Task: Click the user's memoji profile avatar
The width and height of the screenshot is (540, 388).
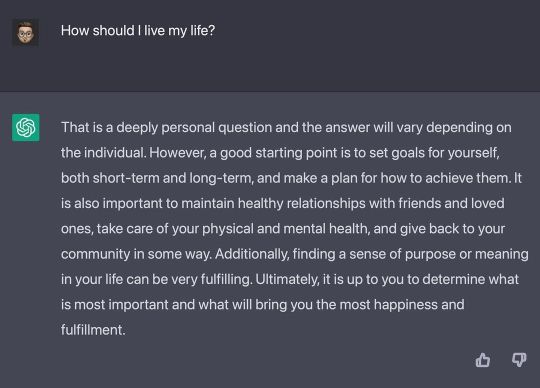Action: point(25,33)
